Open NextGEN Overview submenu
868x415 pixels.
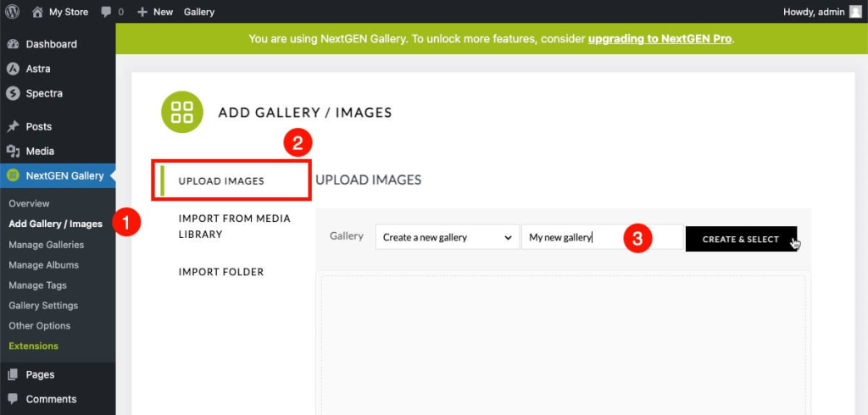coord(29,203)
